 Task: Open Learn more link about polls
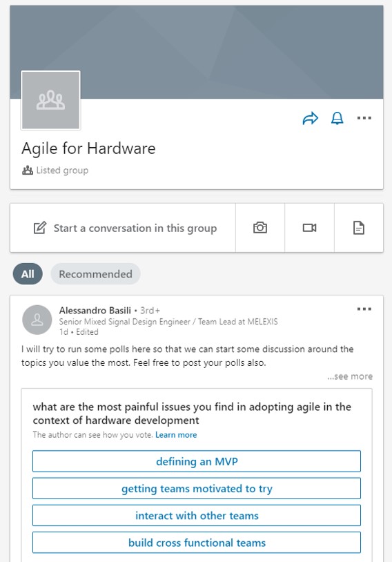tap(176, 435)
